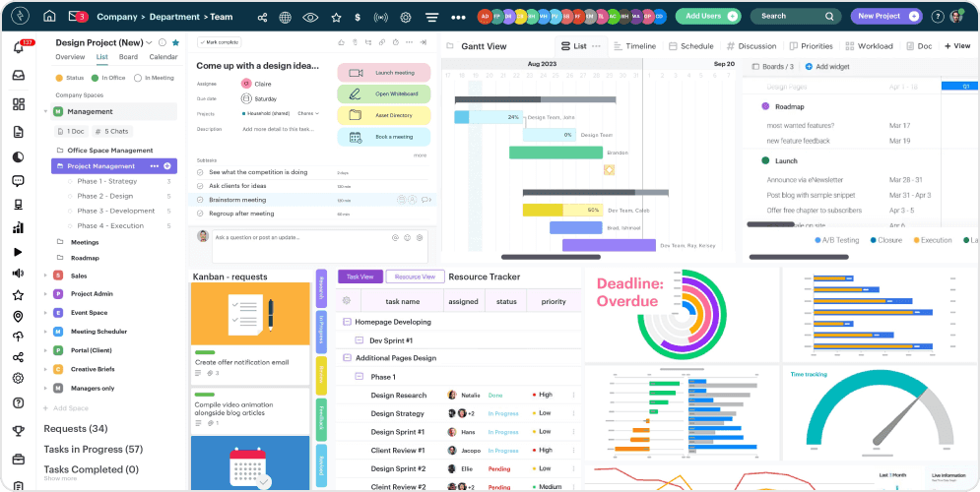Select the In Meeting status option
Screen dimensions: 980x492
(157, 78)
